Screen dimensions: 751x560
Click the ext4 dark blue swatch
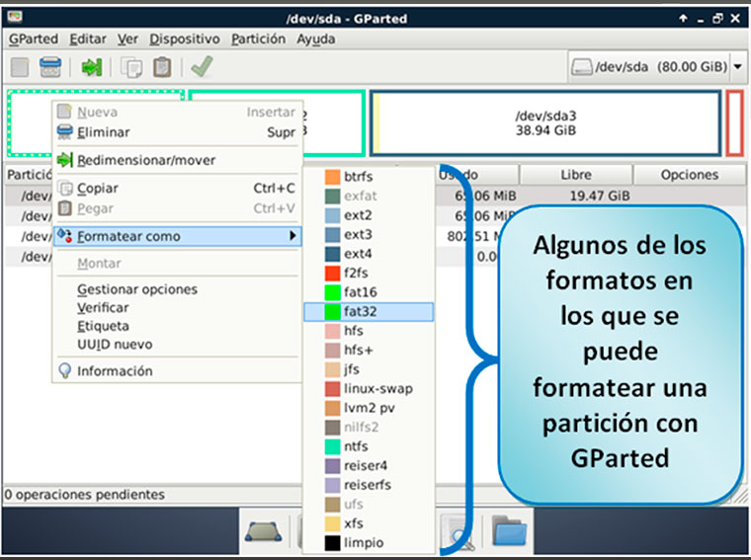pyautogui.click(x=332, y=254)
